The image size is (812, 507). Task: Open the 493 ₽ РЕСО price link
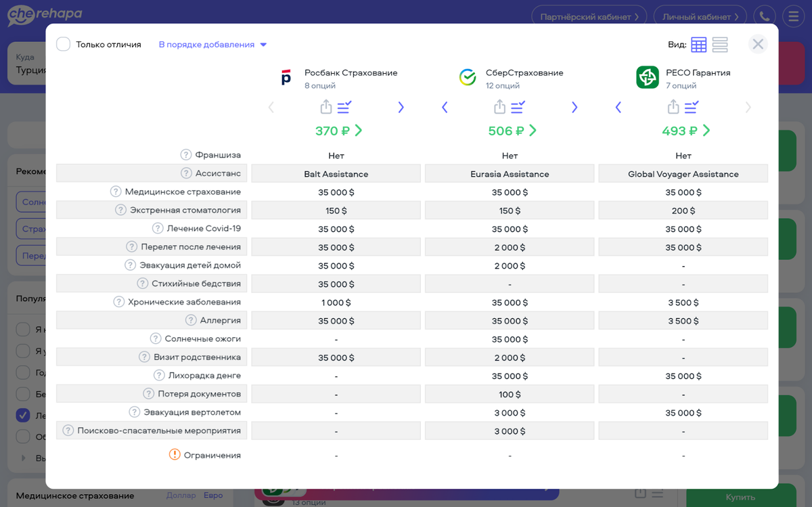tap(686, 131)
